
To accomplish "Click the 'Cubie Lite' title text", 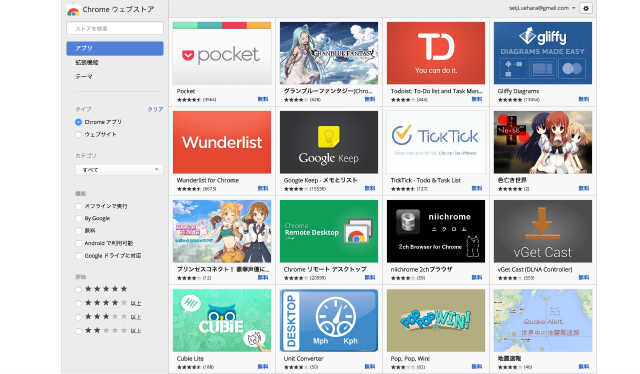I will click(190, 358).
